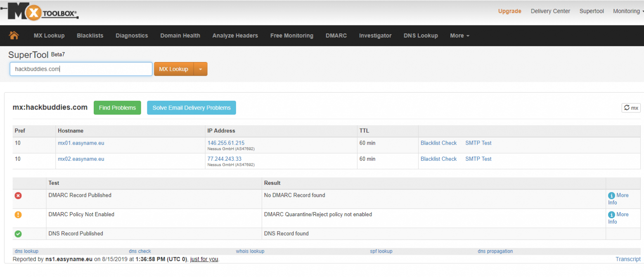Image resolution: width=644 pixels, height=277 pixels.
Task: Click 'DMARC Quarantine/Reject policy not enabled' text
Action: tap(318, 214)
